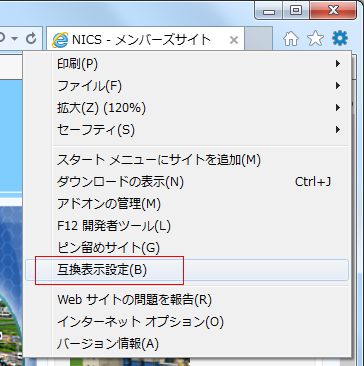Image resolution: width=364 pixels, height=366 pixels.
Task: Expand the ファイル(F) submenu
Action: (x=187, y=86)
